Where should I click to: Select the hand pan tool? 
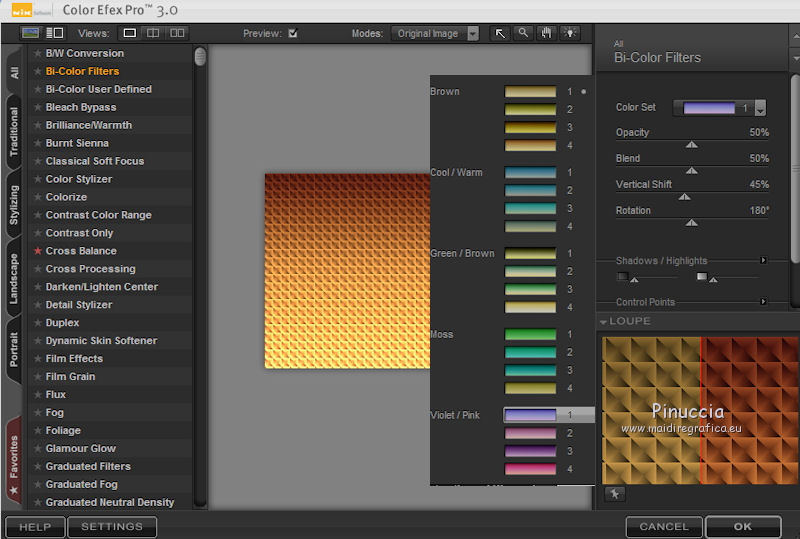point(547,33)
